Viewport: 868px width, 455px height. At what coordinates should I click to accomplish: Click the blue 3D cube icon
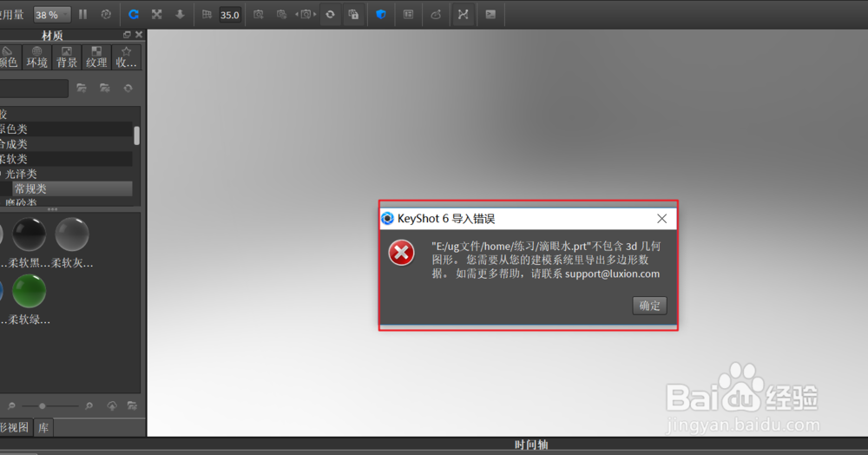[381, 15]
